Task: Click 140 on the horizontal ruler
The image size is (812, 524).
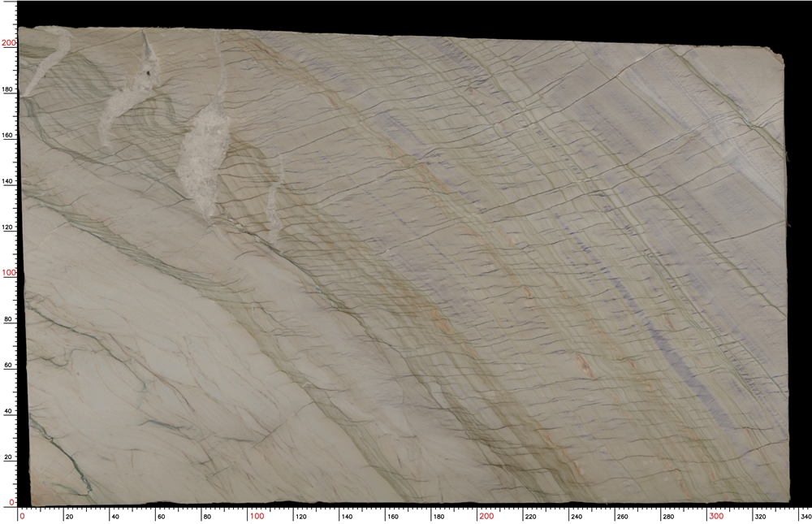Action: (x=347, y=517)
